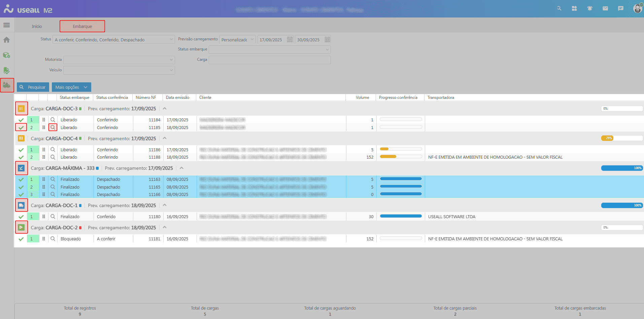Click the Pesquisar button
Image resolution: width=644 pixels, height=319 pixels.
click(33, 87)
